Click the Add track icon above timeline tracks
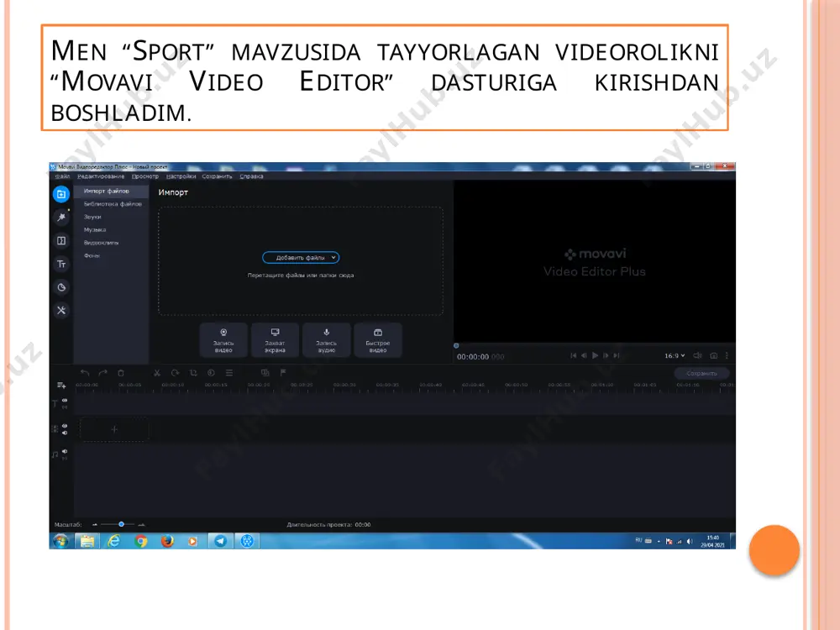 click(x=61, y=386)
